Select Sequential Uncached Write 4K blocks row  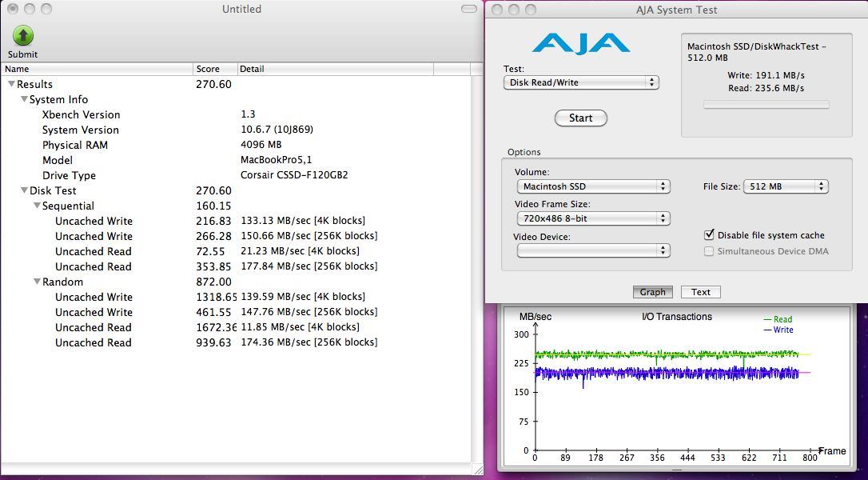coord(236,221)
